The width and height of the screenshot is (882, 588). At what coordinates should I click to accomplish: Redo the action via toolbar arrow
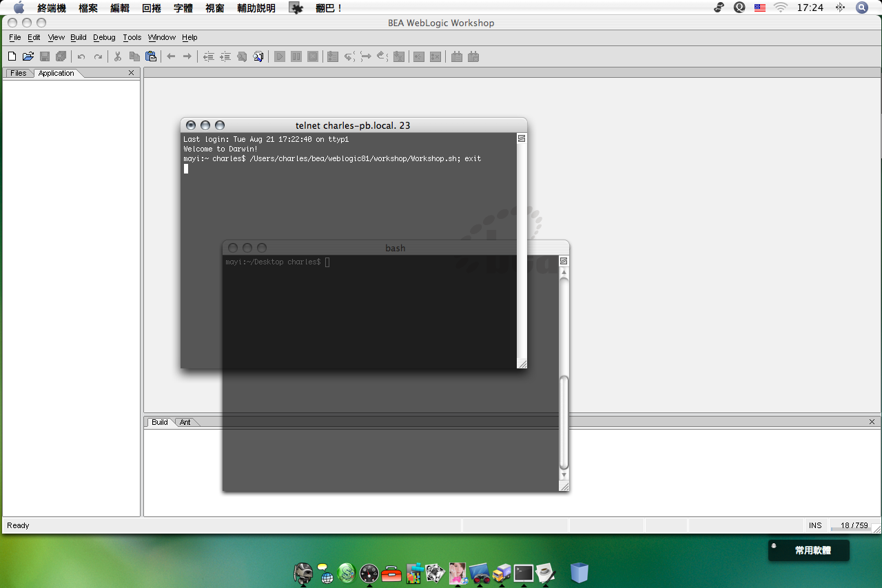coord(98,56)
